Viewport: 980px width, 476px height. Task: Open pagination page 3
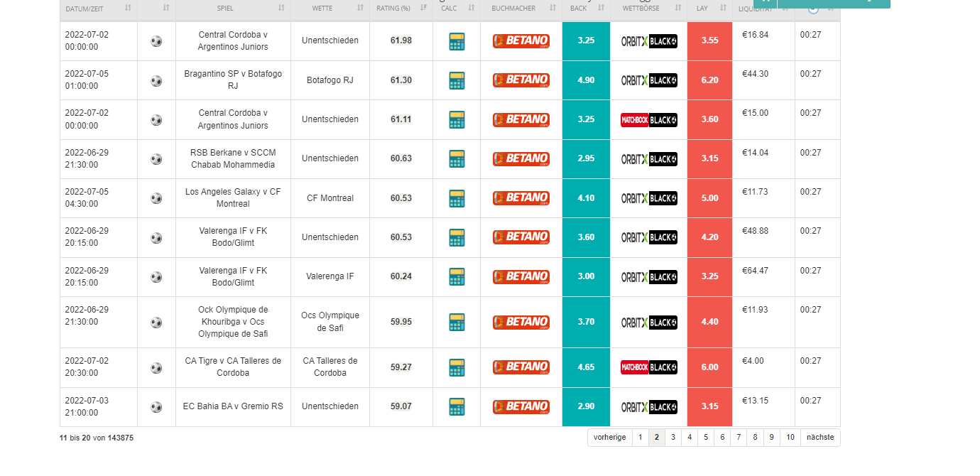(x=673, y=438)
